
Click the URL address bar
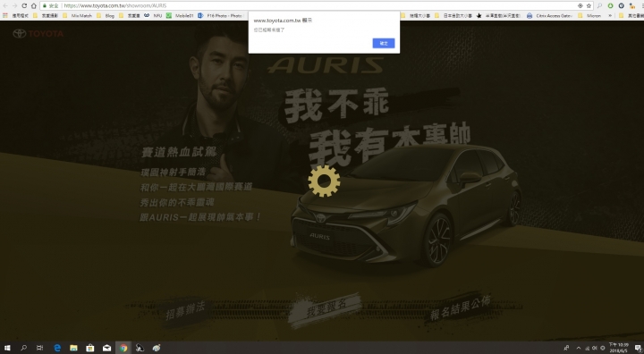tap(317, 5)
